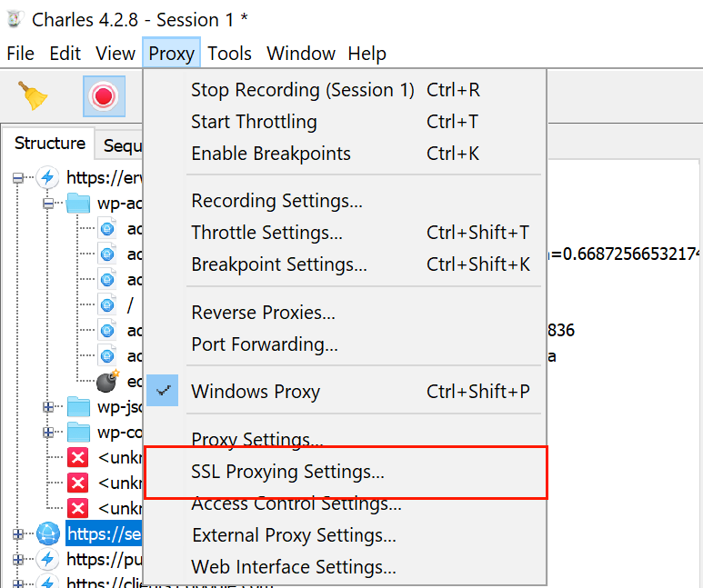
Task: Open the Tools menu
Action: point(229,54)
